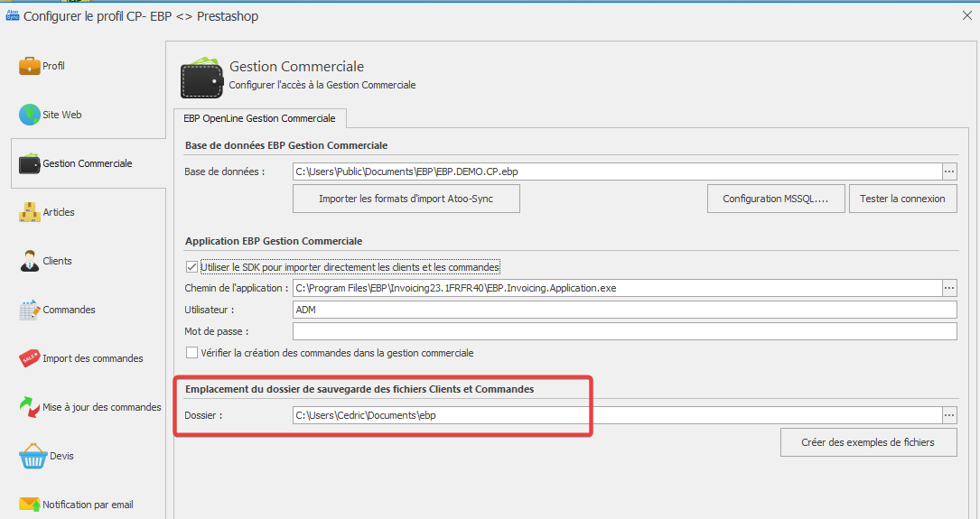Click the Dossier path field
Image resolution: width=980 pixels, height=519 pixels.
(x=618, y=414)
